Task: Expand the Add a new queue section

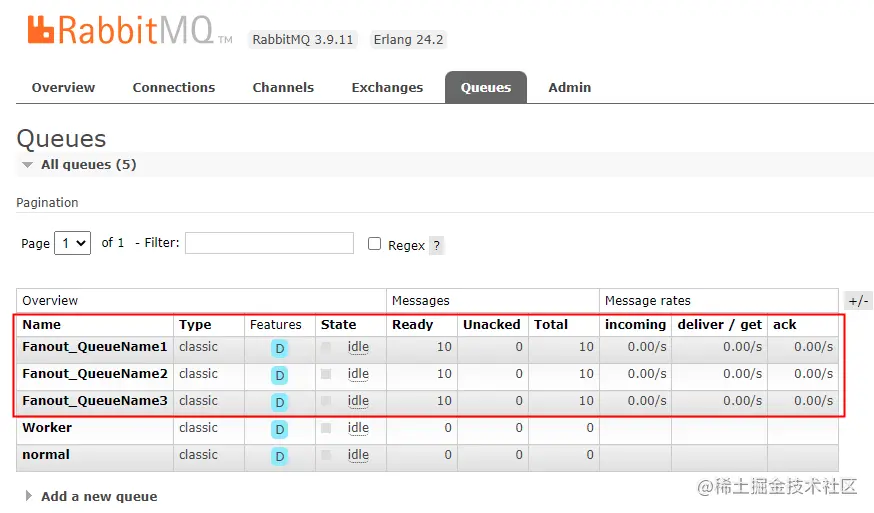Action: pos(92,496)
